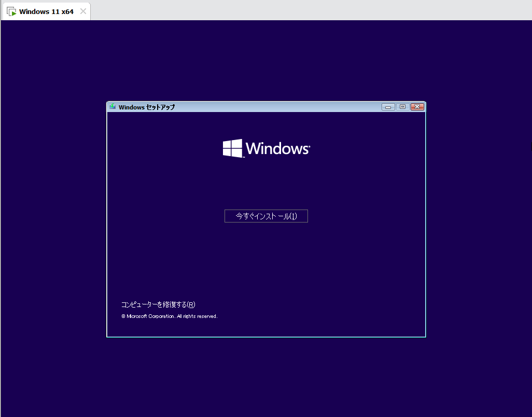This screenshot has height=417, width=532.
Task: Click the setup icon in title bar
Action: (x=113, y=107)
